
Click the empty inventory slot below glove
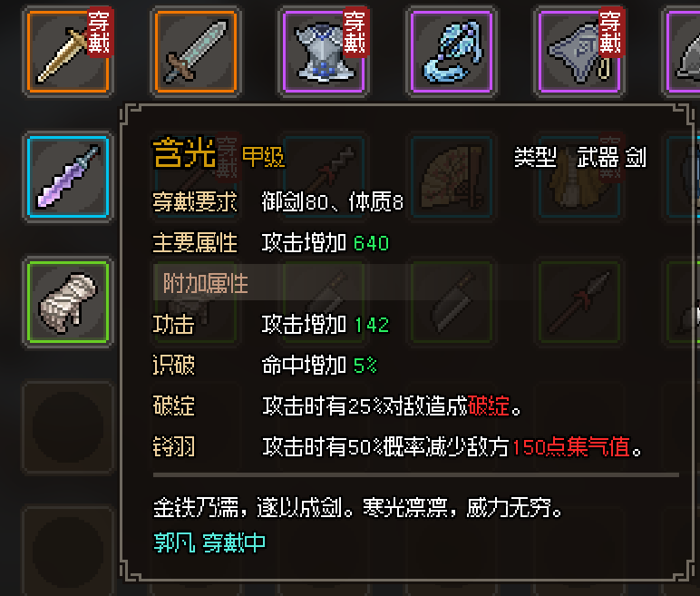(68, 427)
